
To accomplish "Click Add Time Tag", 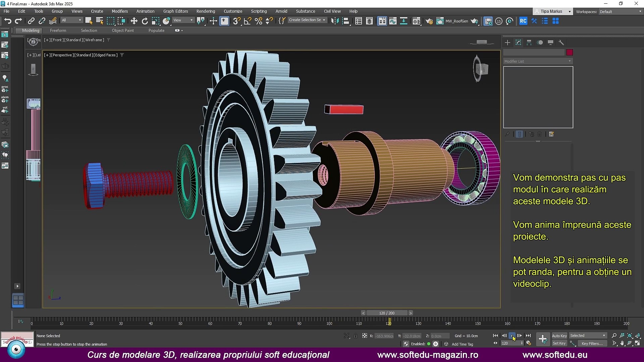I will (462, 344).
